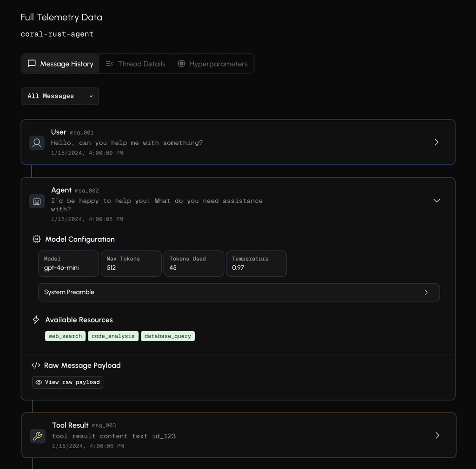Click the chip icon next to Model Configuration

pyautogui.click(x=36, y=239)
